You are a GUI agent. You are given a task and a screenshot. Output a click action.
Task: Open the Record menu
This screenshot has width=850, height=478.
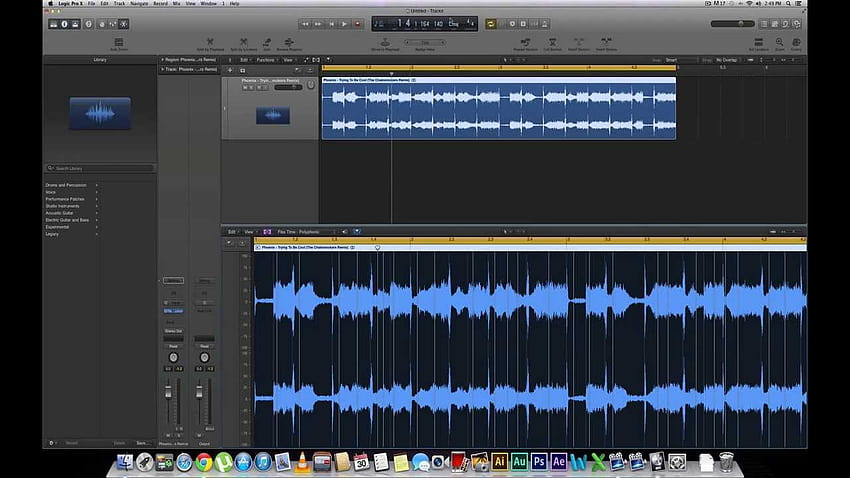160,3
